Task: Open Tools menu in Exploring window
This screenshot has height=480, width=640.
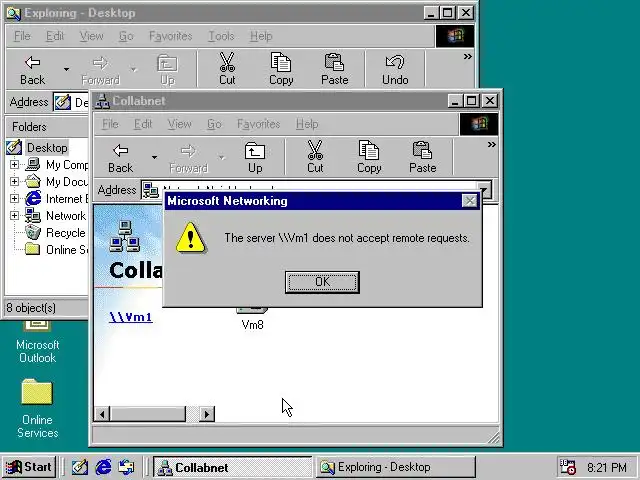Action: tap(221, 36)
